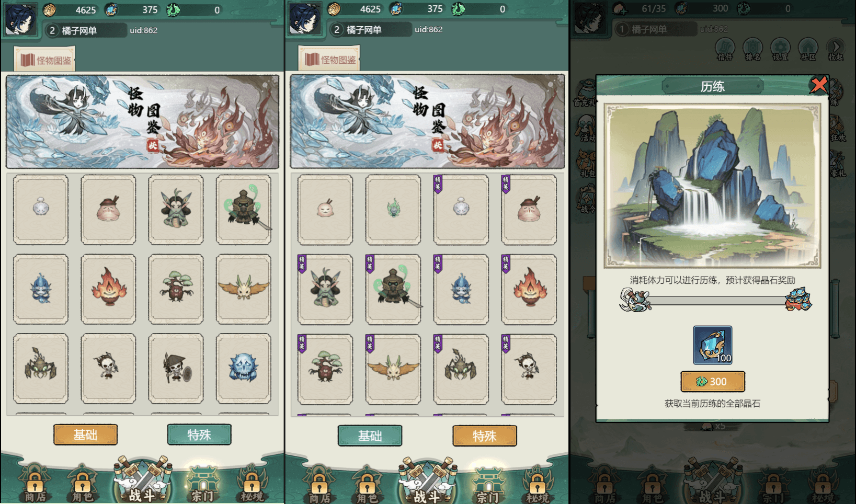Open the spider monster elite card in middle panel
856x504 pixels.
pos(461,369)
